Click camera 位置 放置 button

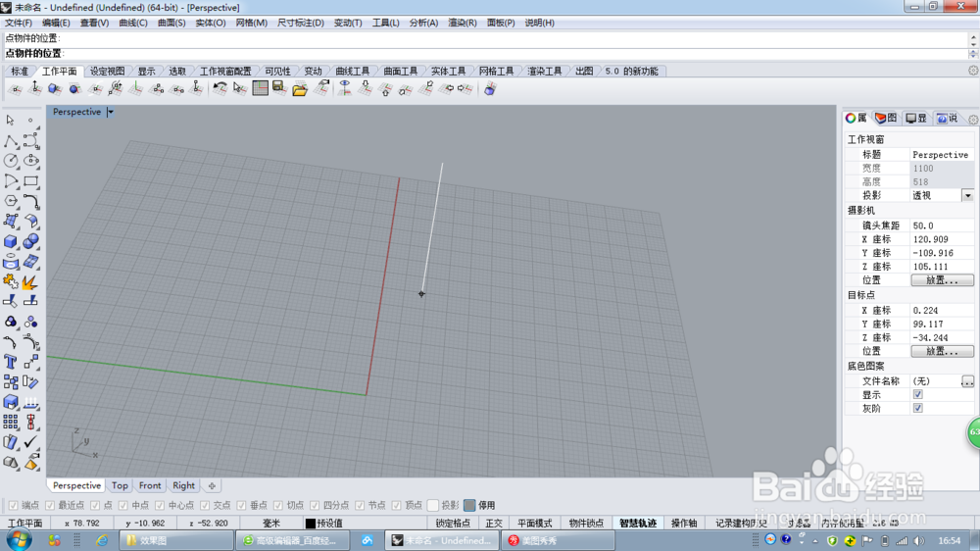coord(941,280)
